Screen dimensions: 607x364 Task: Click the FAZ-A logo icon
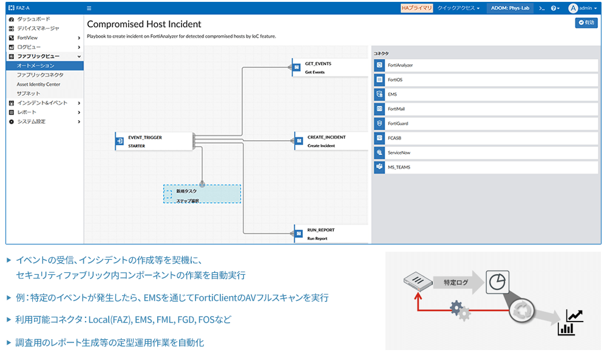11,8
